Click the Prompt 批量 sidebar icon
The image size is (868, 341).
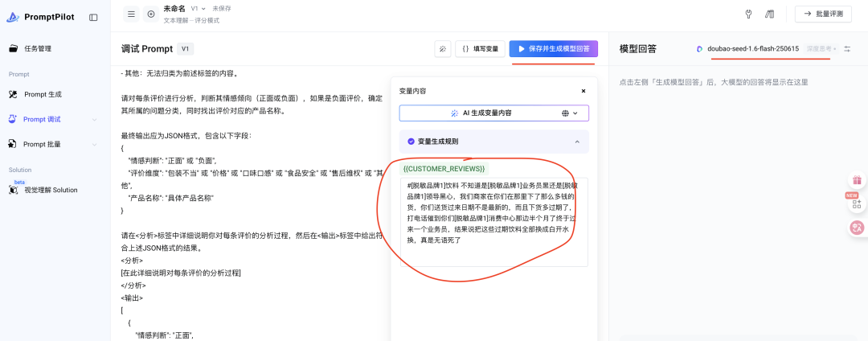[x=14, y=144]
